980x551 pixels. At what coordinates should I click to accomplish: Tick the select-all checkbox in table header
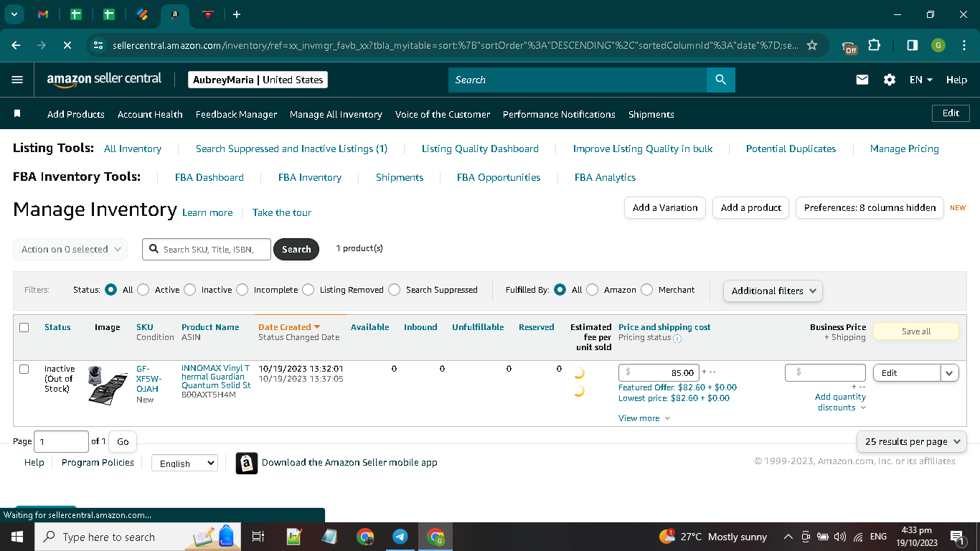[24, 327]
